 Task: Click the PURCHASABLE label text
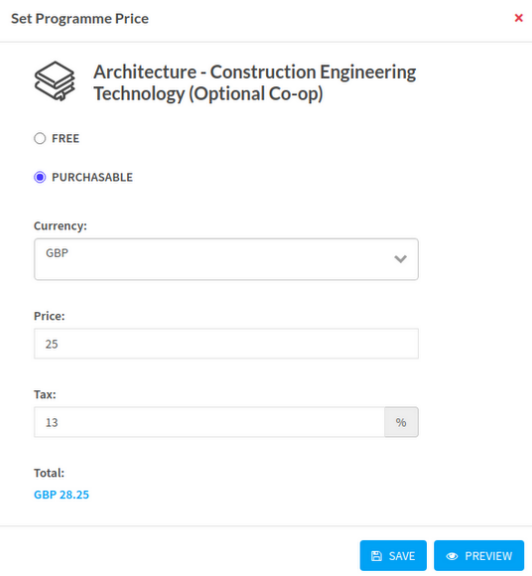point(92,177)
